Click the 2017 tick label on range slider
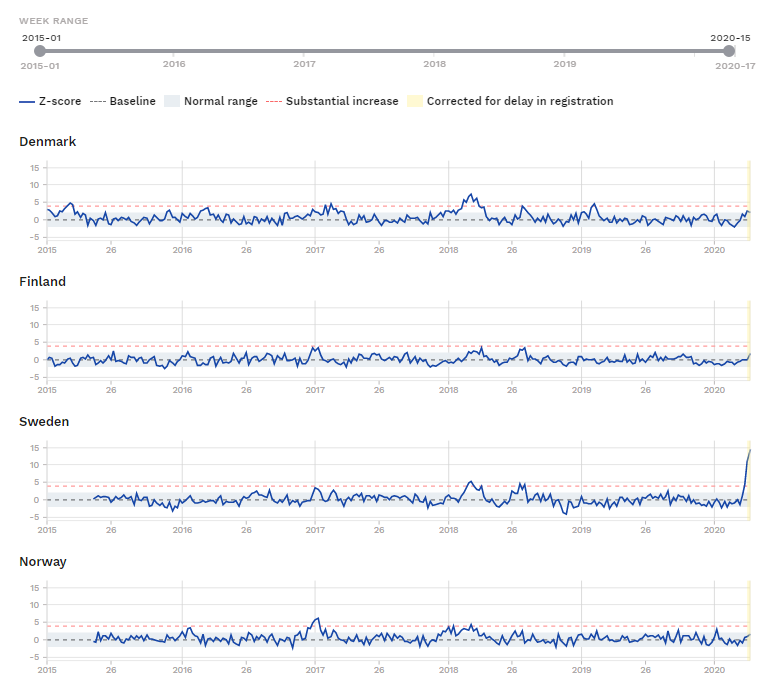The width and height of the screenshot is (772, 695). (x=304, y=64)
